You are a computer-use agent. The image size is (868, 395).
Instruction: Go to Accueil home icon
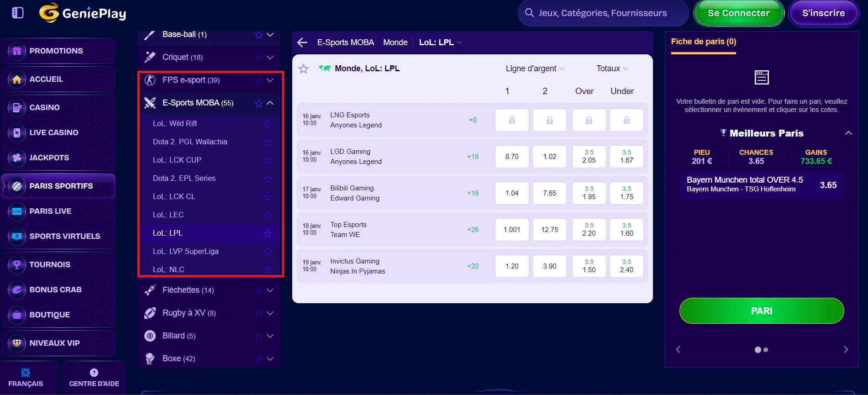coord(17,79)
